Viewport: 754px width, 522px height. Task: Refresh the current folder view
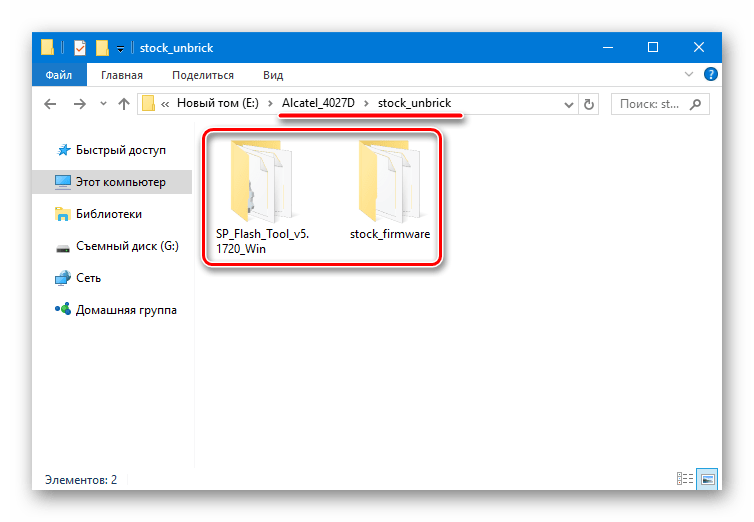click(589, 104)
